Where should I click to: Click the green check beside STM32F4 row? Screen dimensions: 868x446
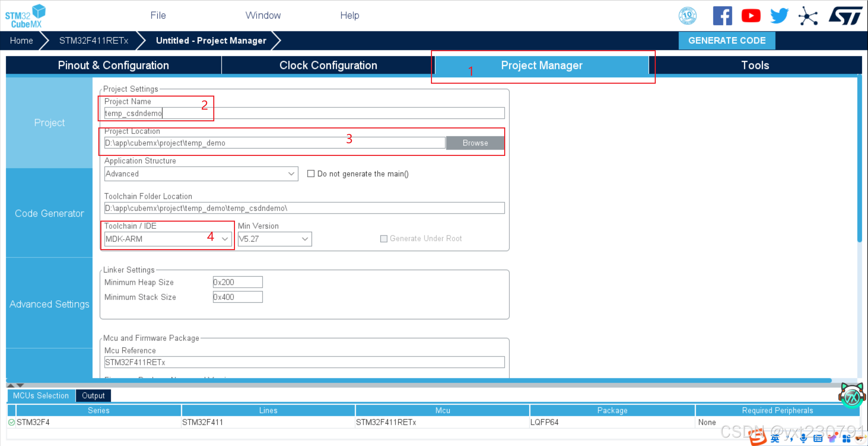[x=12, y=422]
